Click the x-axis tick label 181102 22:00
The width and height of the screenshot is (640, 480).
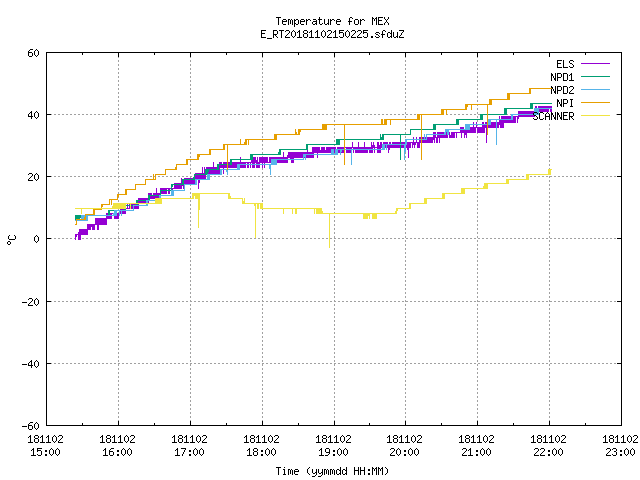(x=548, y=446)
